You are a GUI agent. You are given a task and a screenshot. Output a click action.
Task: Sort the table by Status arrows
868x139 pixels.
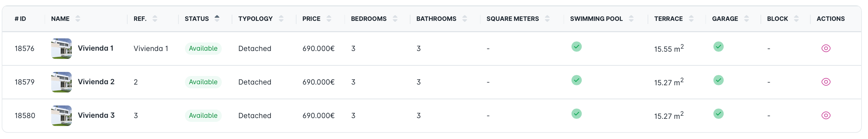click(x=217, y=18)
